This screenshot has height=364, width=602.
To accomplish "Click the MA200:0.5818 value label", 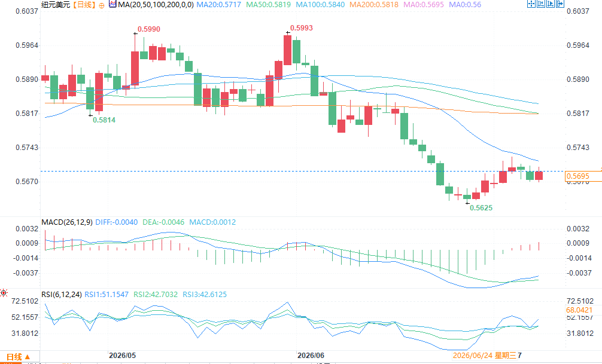I will [374, 5].
